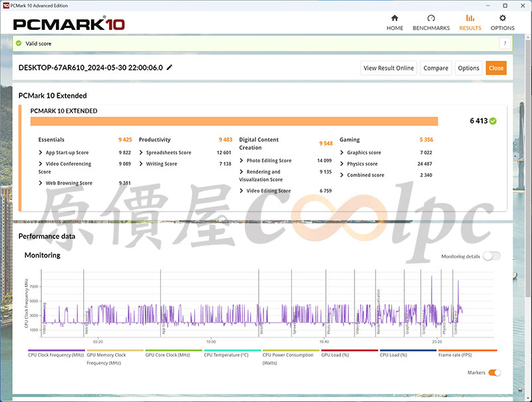
Task: Click the Digital Content Creation score 9 548
Action: pyautogui.click(x=326, y=143)
